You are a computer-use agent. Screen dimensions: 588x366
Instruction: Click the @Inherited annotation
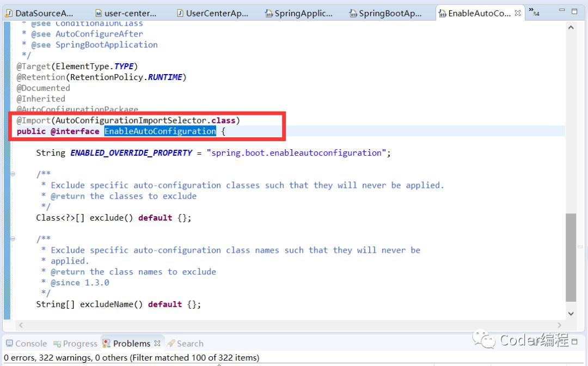[41, 99]
